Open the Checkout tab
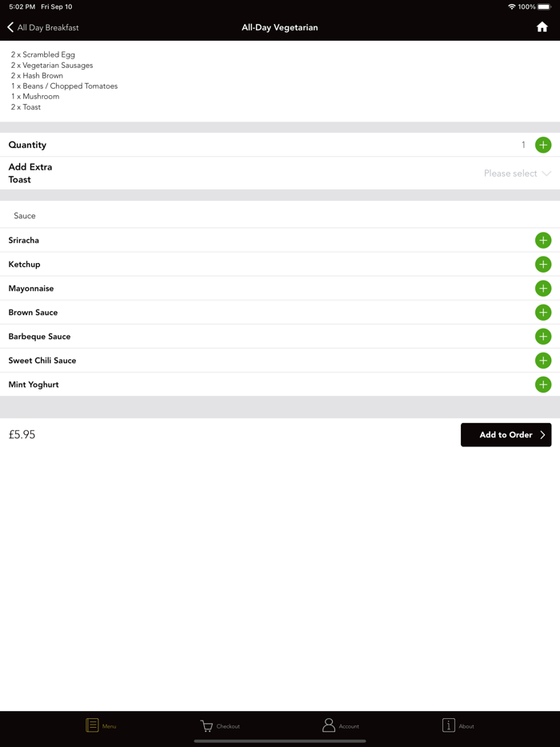Image resolution: width=560 pixels, height=747 pixels. pos(220,725)
